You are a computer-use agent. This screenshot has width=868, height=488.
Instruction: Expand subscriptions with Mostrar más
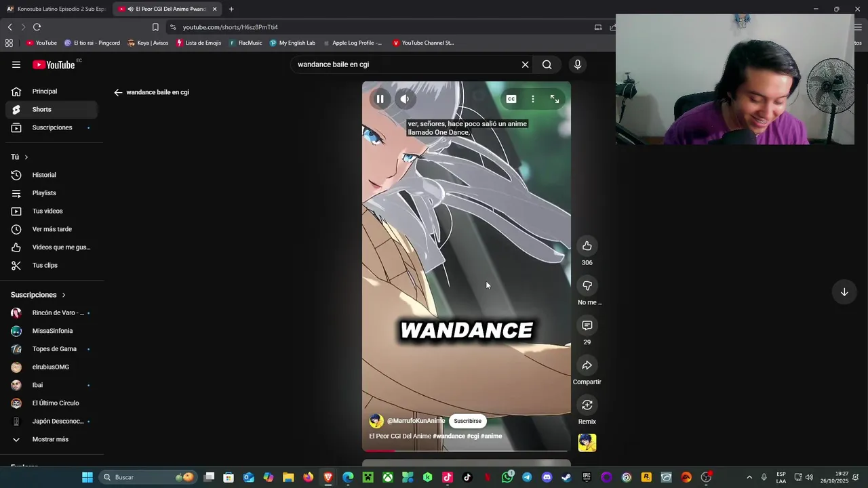point(51,439)
